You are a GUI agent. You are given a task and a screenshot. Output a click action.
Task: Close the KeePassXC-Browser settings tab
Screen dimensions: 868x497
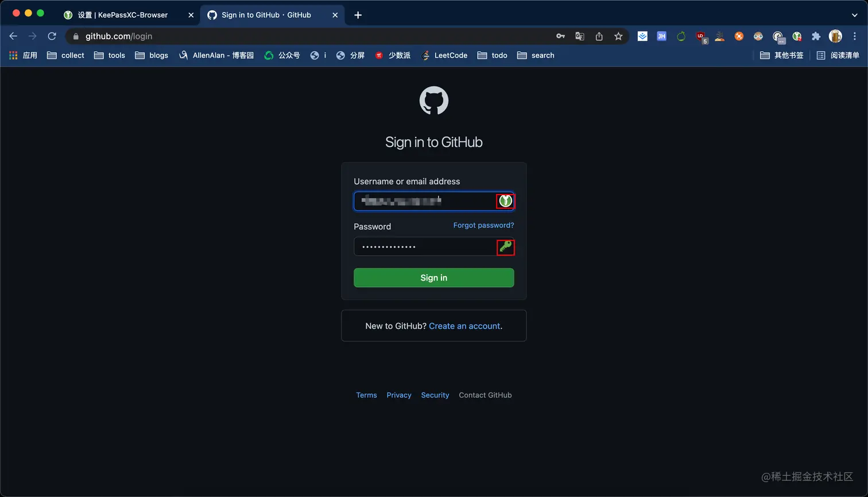click(x=191, y=15)
